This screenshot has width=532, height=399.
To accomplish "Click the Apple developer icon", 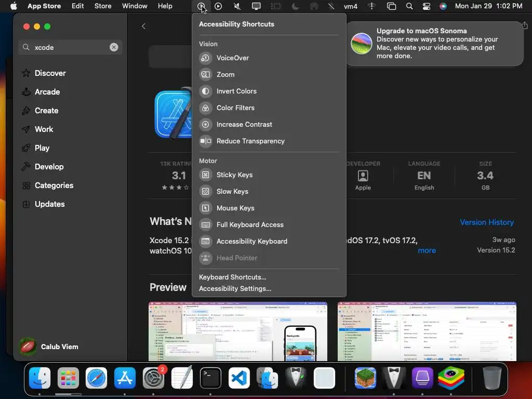I will point(363,176).
